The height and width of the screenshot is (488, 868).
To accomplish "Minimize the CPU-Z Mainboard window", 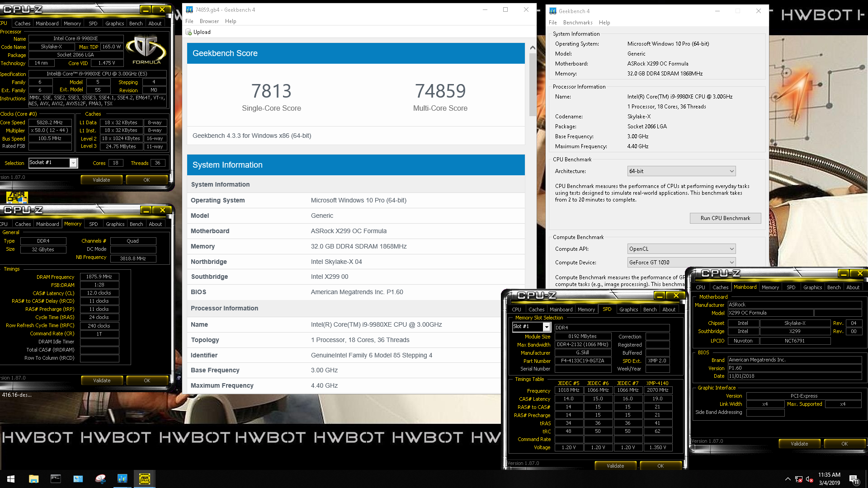I will [843, 273].
